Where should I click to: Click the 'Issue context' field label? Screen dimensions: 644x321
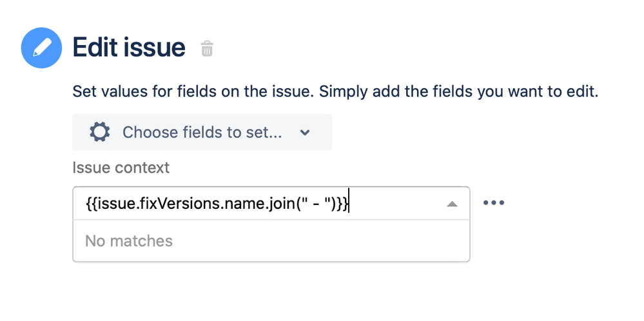pos(121,168)
